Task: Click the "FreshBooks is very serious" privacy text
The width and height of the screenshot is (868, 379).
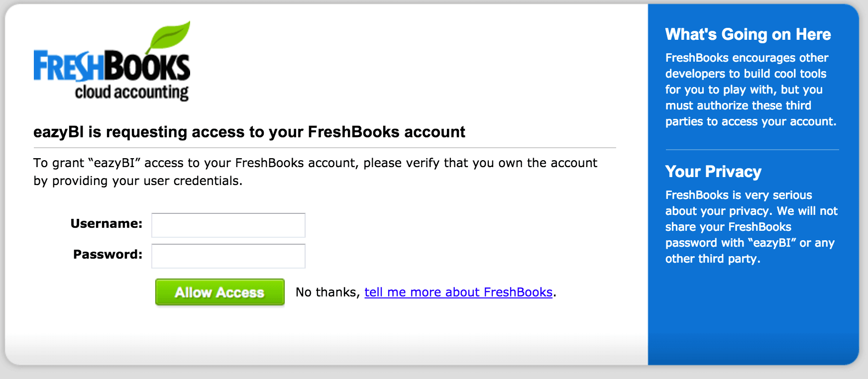Action: (751, 227)
